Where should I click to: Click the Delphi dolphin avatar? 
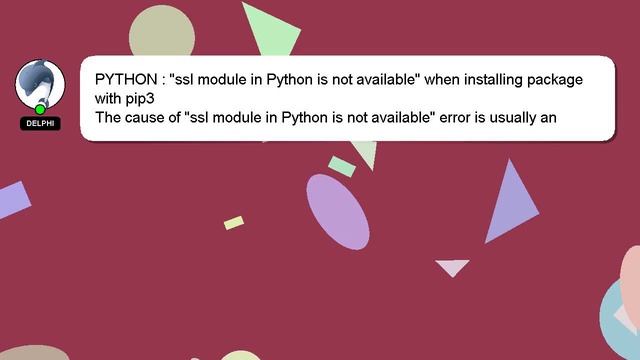[40, 84]
